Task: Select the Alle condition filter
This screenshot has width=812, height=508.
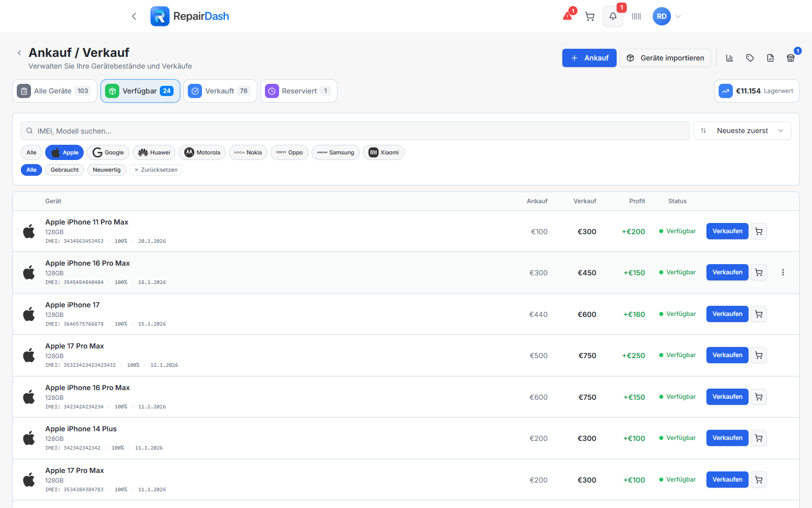Action: tap(31, 170)
